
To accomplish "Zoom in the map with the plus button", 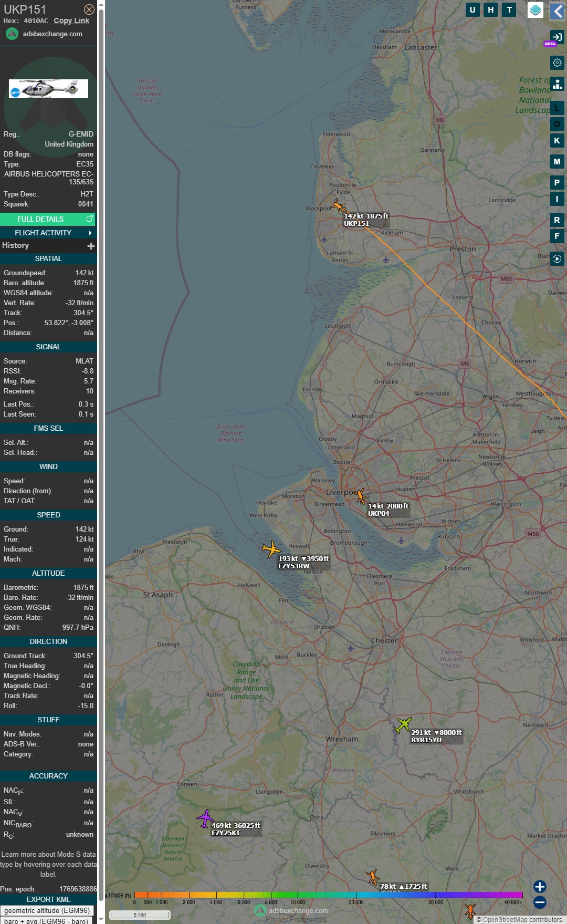I will tap(540, 887).
